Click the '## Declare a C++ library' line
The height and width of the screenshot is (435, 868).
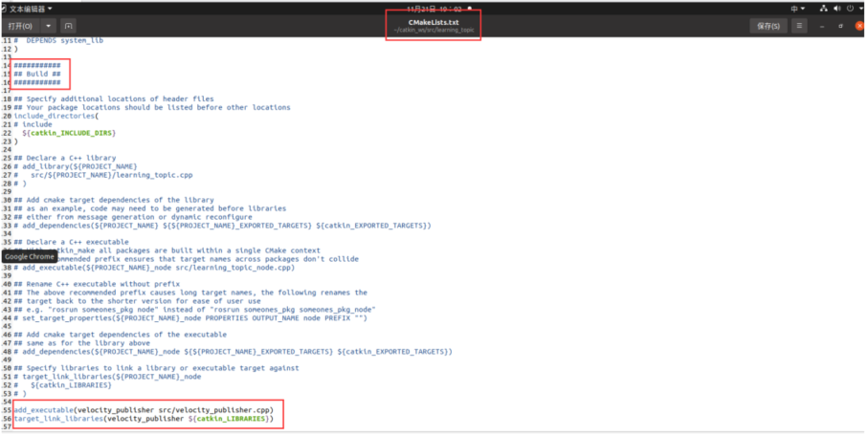point(65,158)
